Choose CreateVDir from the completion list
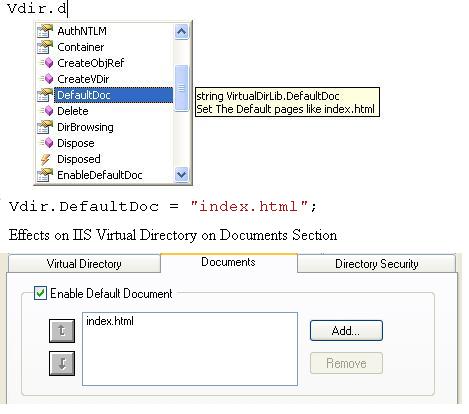The image size is (469, 414). pyautogui.click(x=83, y=79)
